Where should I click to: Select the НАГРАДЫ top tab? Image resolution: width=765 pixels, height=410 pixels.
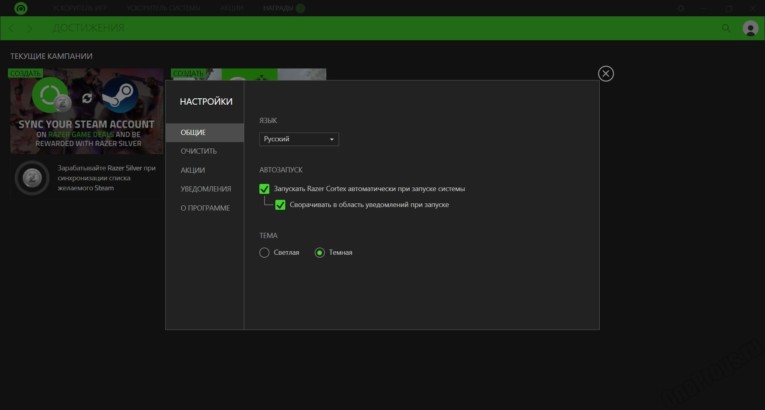click(x=278, y=8)
